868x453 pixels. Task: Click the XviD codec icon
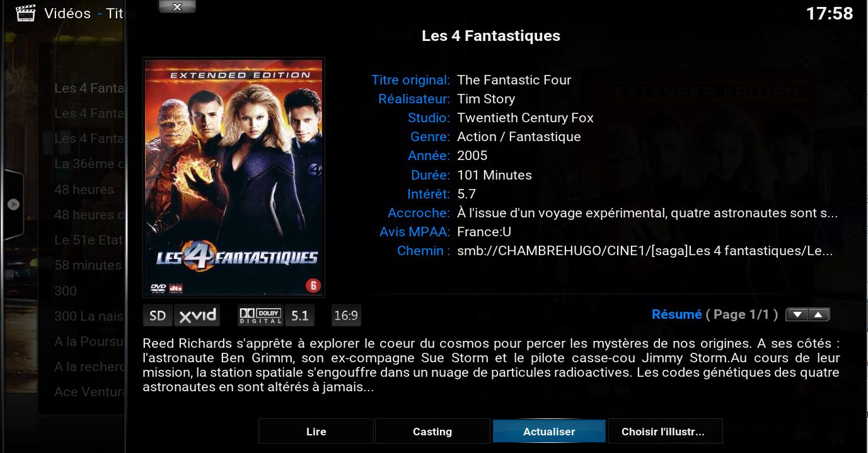coord(197,316)
